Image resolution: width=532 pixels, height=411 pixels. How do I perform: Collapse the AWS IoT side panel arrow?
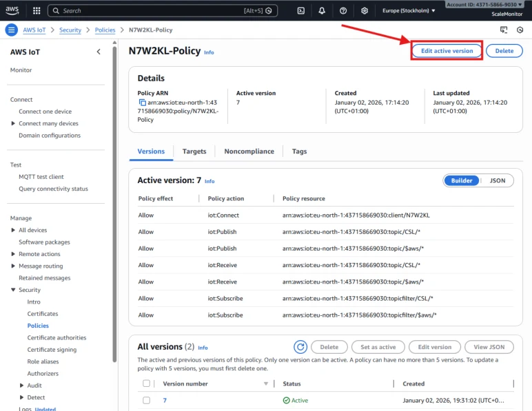(99, 52)
